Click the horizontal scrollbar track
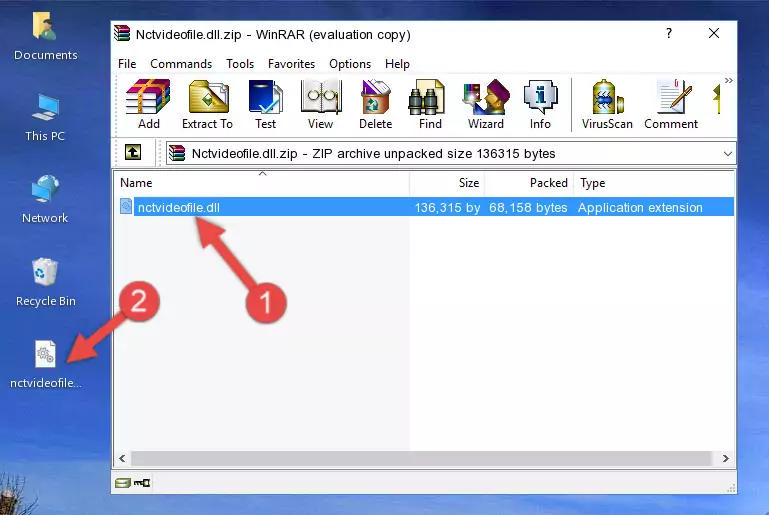 pos(421,459)
